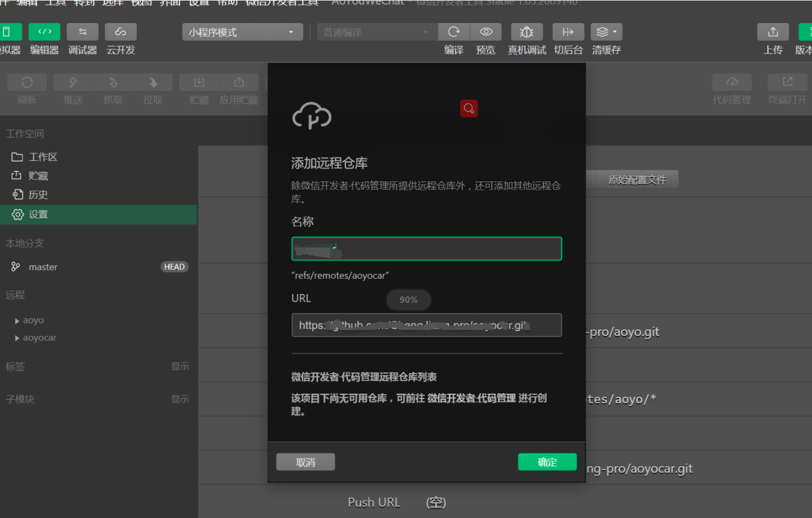Click the git refresh (刷新) icon
This screenshot has height=518, width=812.
(27, 83)
